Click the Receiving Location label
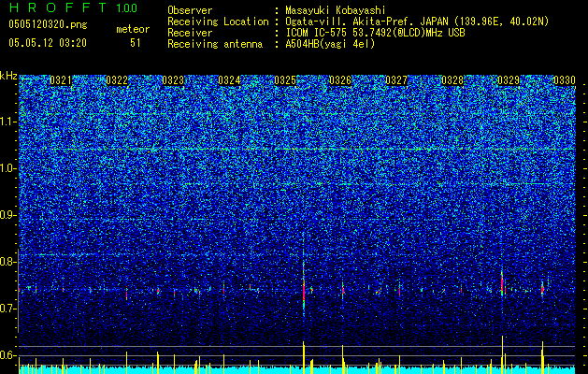 coord(218,22)
